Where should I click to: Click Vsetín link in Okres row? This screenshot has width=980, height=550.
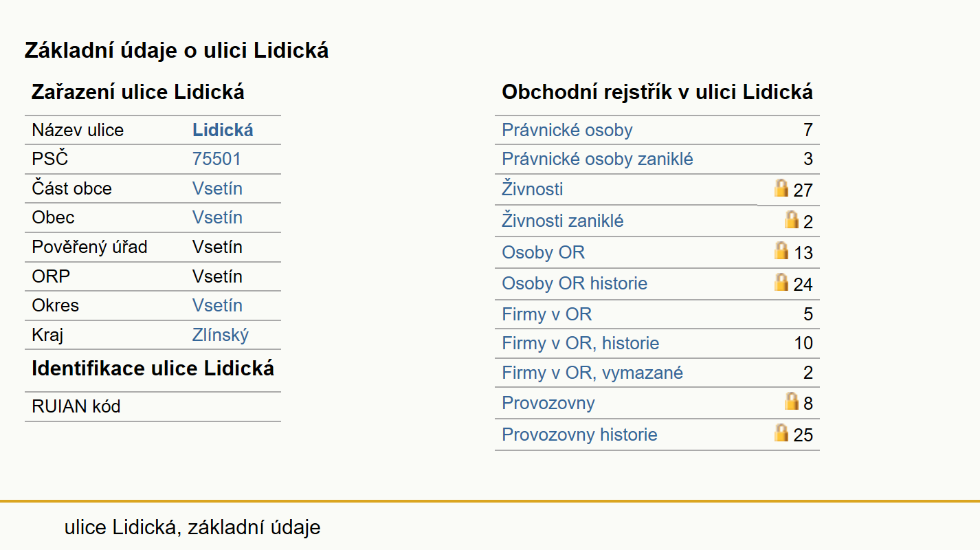pyautogui.click(x=217, y=305)
